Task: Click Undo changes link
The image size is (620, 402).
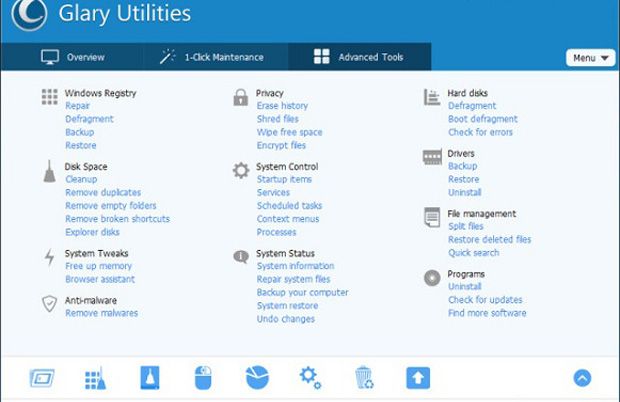Action: click(285, 319)
